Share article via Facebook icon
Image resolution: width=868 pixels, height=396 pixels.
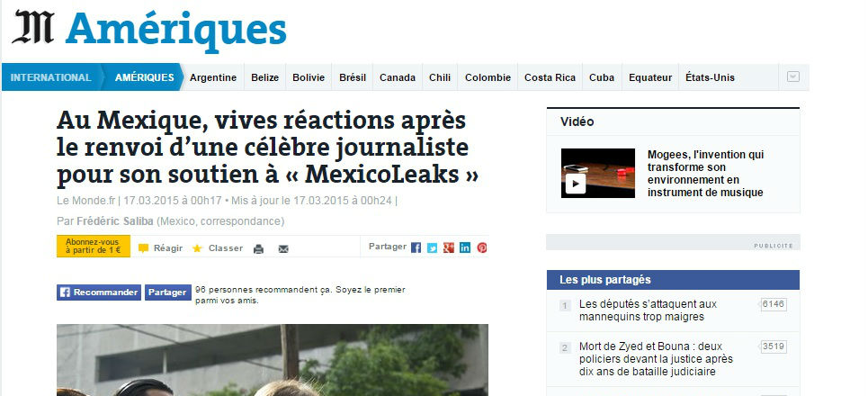416,247
